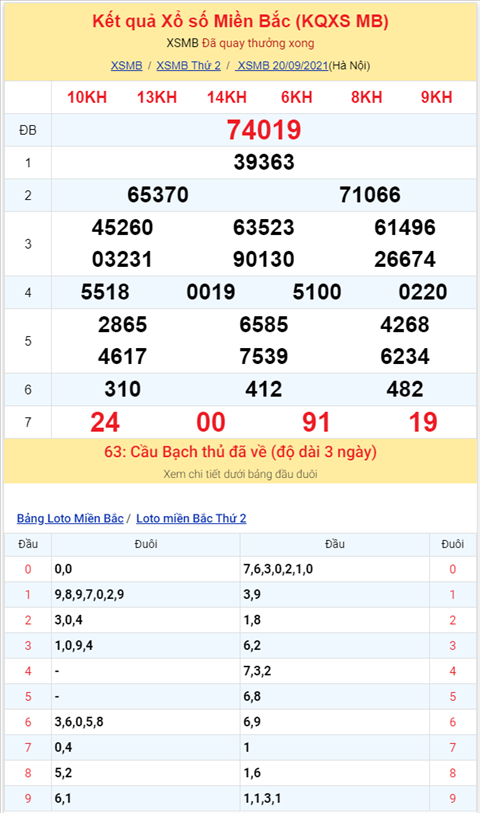Click the first prize number 39363
The width and height of the screenshot is (480, 813).
click(x=264, y=162)
